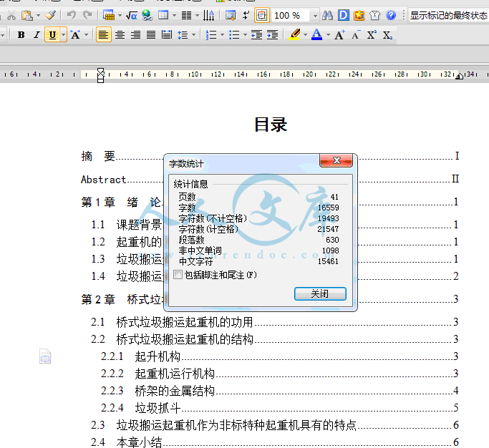
Task: Click the undo arrow icon
Action: pos(71,15)
